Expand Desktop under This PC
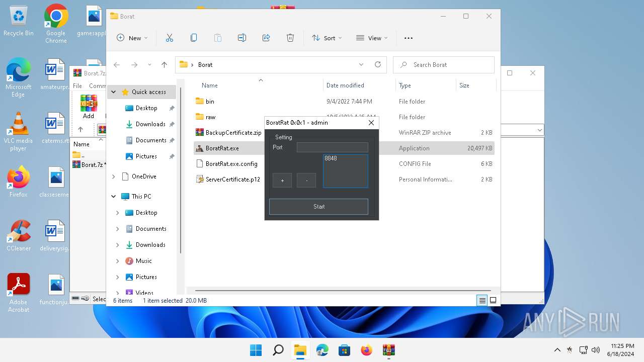The image size is (644, 362). pyautogui.click(x=118, y=213)
